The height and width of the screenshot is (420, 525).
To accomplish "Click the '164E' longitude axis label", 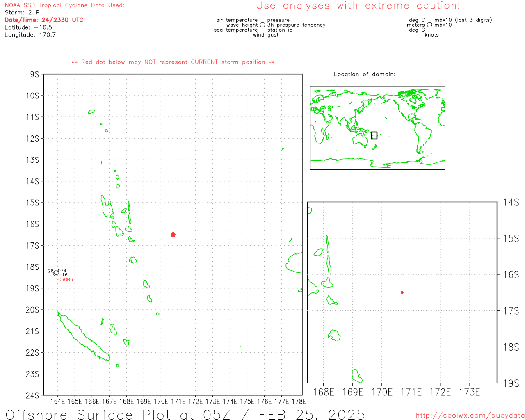I will 57,401.
